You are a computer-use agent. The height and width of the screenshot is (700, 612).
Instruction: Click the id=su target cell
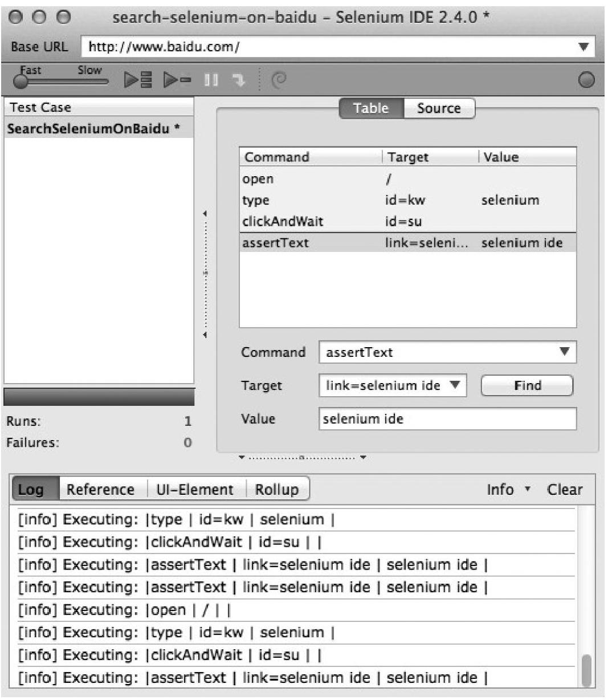point(403,221)
